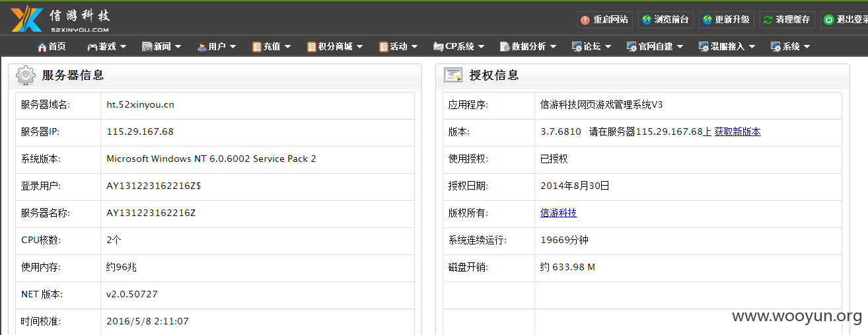Viewport: 868px width, 335px height.
Task: Click the memory value 约96兆
Action: coord(122,267)
